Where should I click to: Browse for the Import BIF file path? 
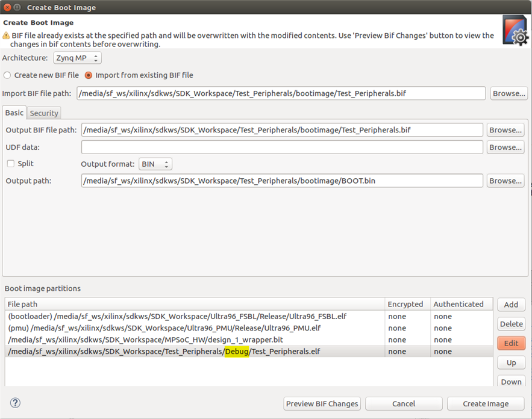point(509,93)
